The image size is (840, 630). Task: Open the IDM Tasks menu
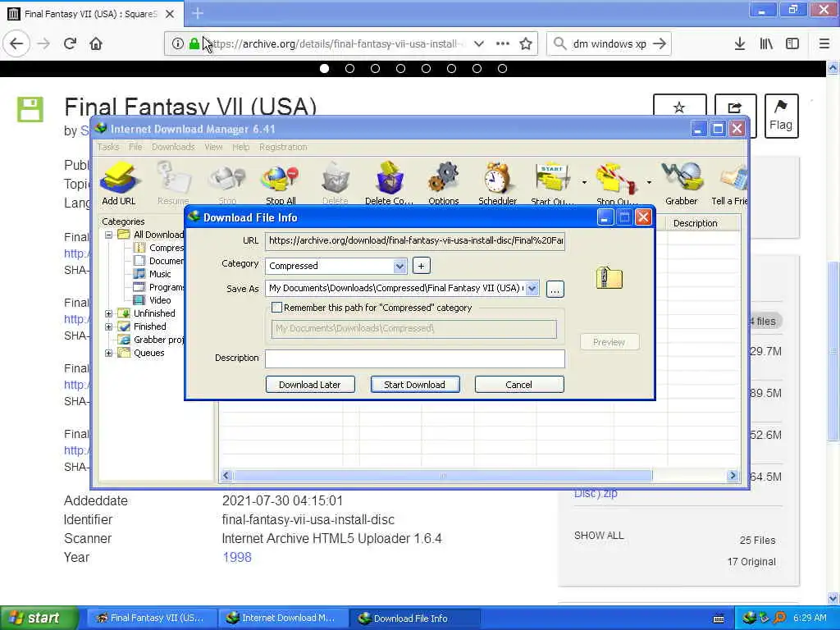108,147
